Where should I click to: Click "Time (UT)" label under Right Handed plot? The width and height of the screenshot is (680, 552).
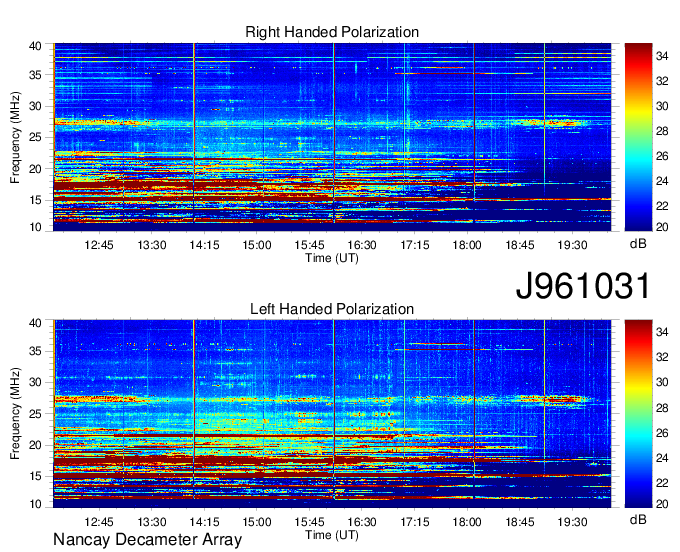click(332, 258)
